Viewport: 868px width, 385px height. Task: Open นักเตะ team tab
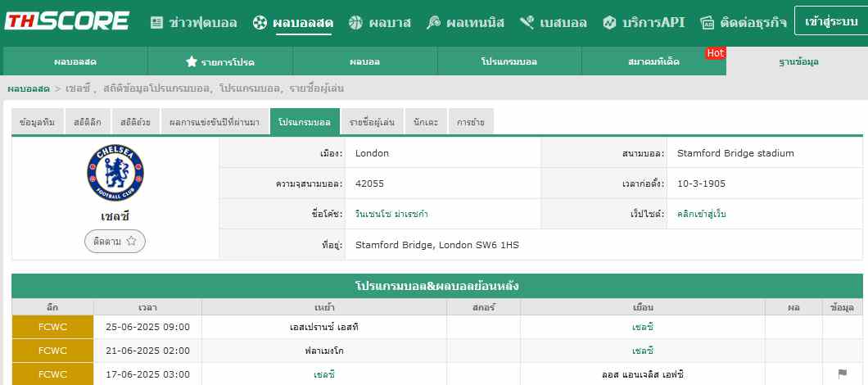pos(426,122)
